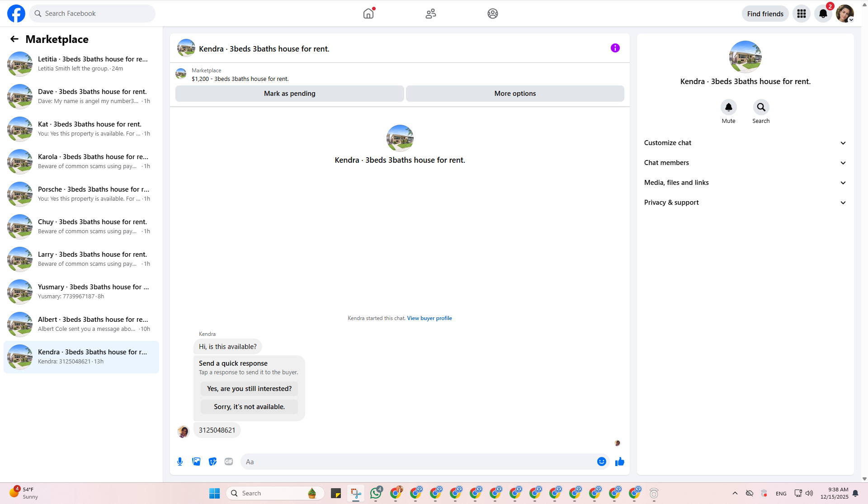Open Albert conversation
Viewport: 868px width, 504px height.
(81, 324)
